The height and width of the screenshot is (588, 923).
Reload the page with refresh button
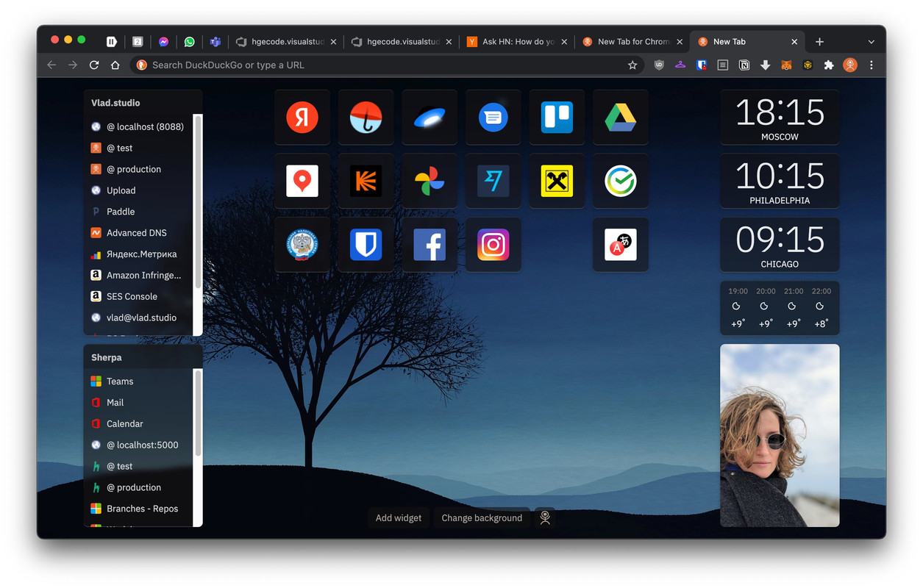click(x=94, y=65)
